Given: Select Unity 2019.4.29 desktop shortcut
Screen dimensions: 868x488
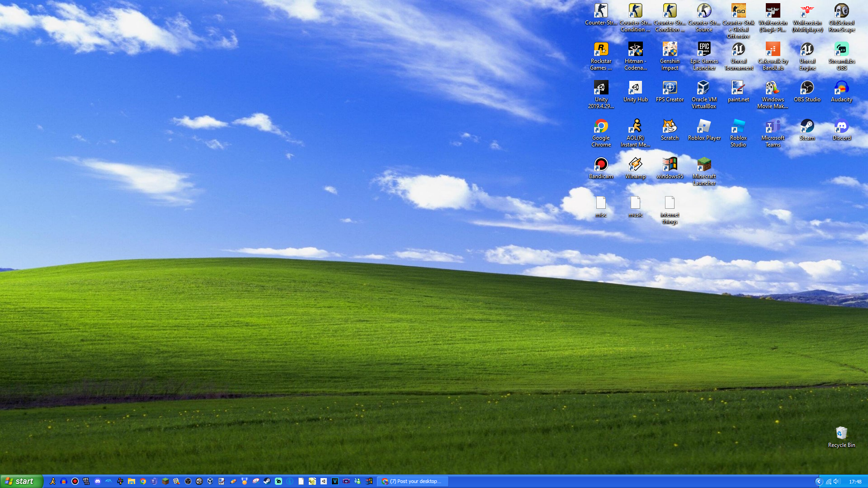Looking at the screenshot, I should 601,94.
